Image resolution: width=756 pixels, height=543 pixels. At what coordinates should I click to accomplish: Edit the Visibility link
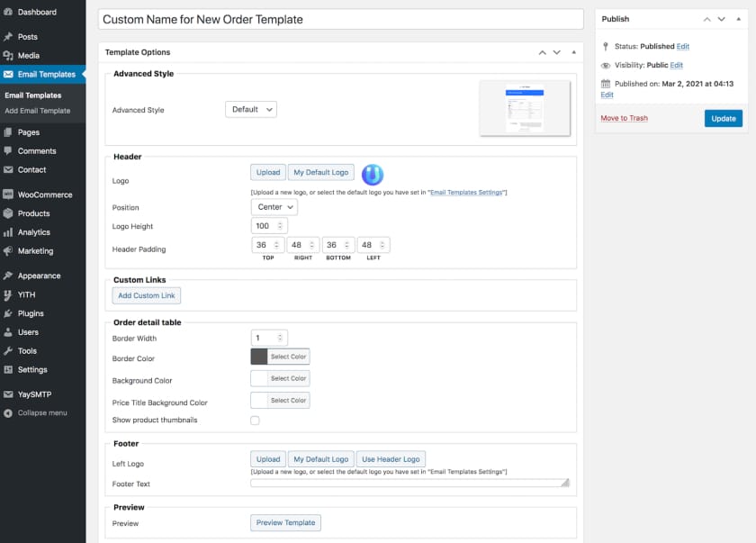point(677,65)
